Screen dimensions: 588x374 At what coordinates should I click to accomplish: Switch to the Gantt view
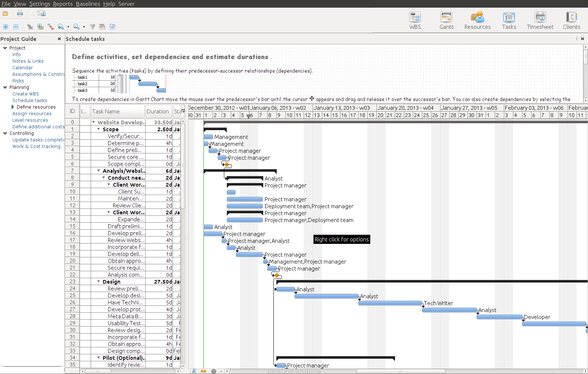tap(446, 20)
